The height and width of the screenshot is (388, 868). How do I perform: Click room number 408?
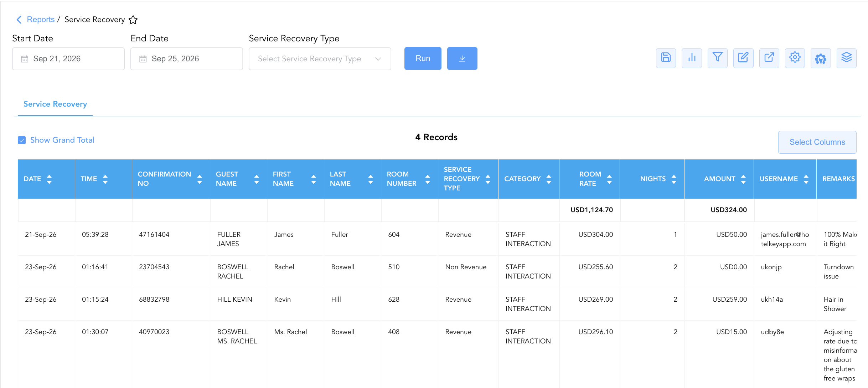coord(394,332)
